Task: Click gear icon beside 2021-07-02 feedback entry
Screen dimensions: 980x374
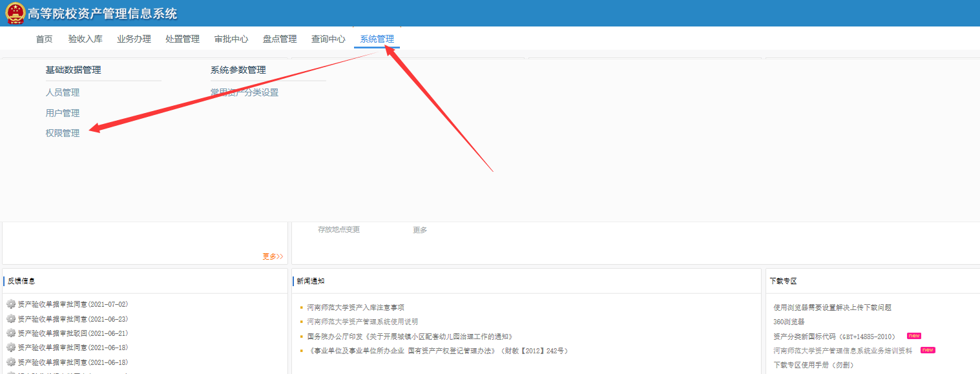Action: point(10,304)
